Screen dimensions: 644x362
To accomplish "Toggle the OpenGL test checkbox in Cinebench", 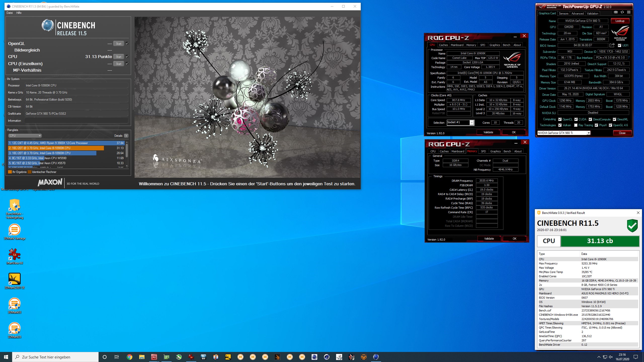I will (x=127, y=43).
